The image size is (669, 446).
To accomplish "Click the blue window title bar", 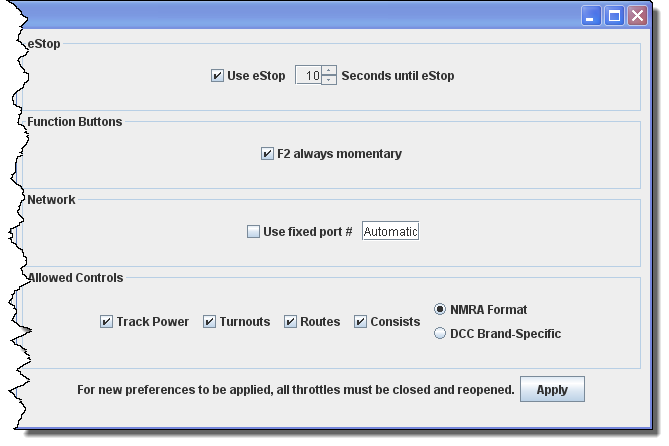I will [x=300, y=16].
